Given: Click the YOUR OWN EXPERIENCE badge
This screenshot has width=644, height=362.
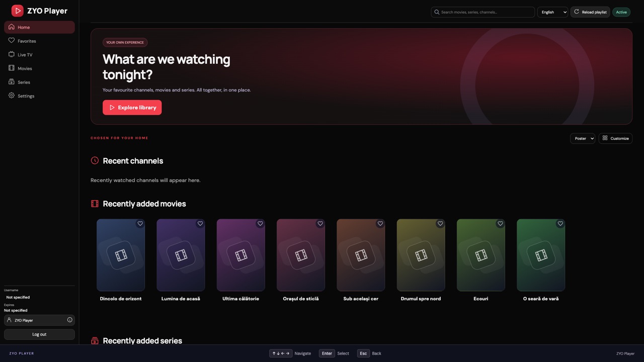Looking at the screenshot, I should click(x=125, y=42).
